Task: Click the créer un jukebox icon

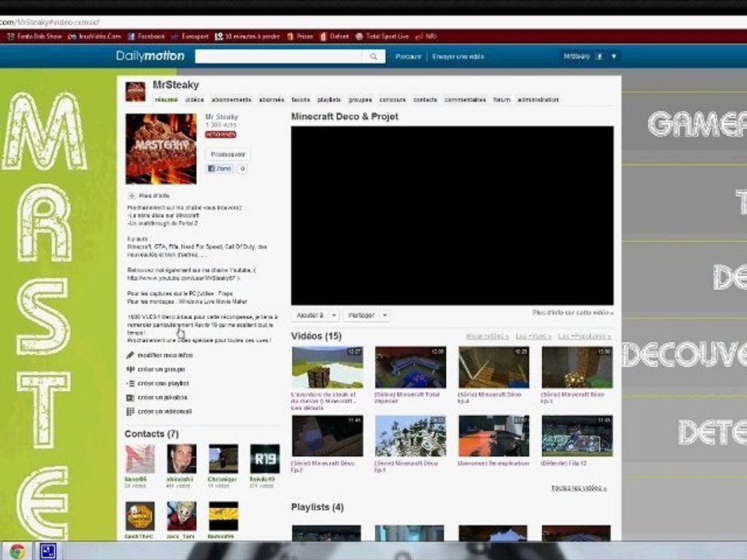Action: click(x=130, y=397)
